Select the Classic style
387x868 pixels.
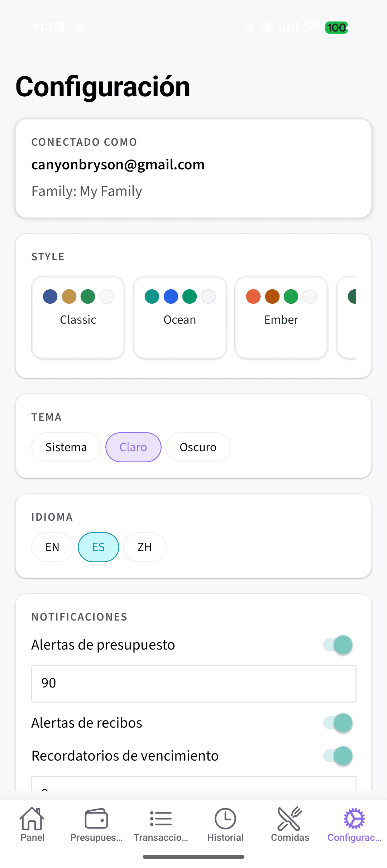coord(78,317)
